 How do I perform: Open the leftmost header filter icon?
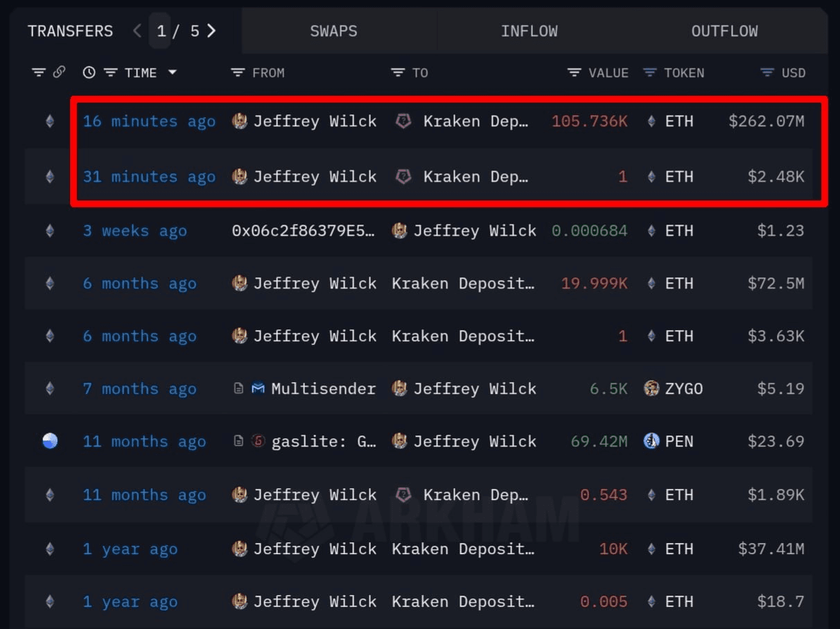(39, 72)
